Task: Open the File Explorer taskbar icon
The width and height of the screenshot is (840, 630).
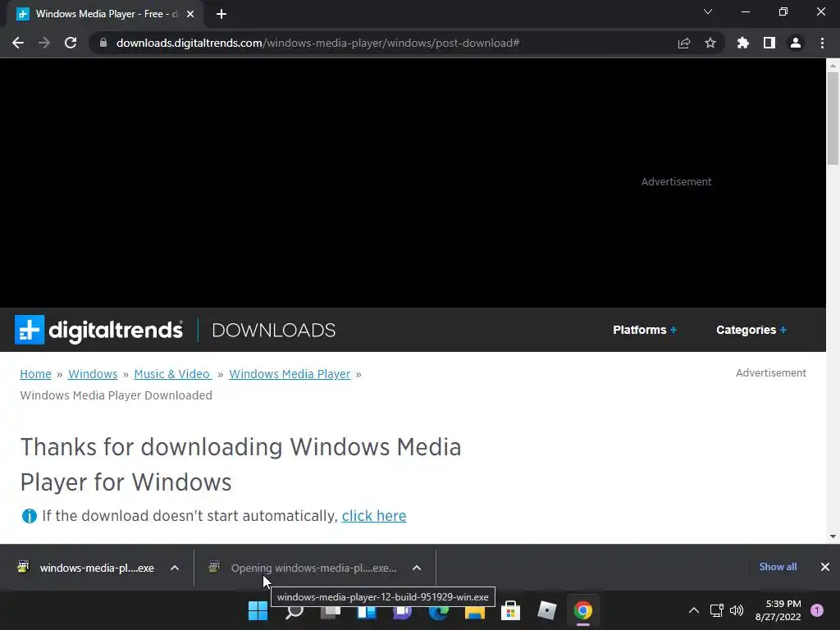Action: click(475, 610)
